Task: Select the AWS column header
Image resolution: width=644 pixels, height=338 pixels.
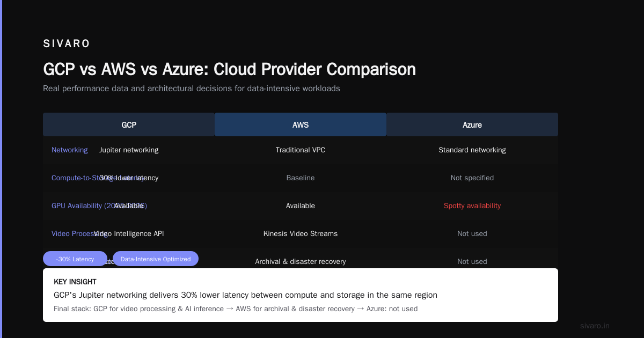Action: coord(301,124)
